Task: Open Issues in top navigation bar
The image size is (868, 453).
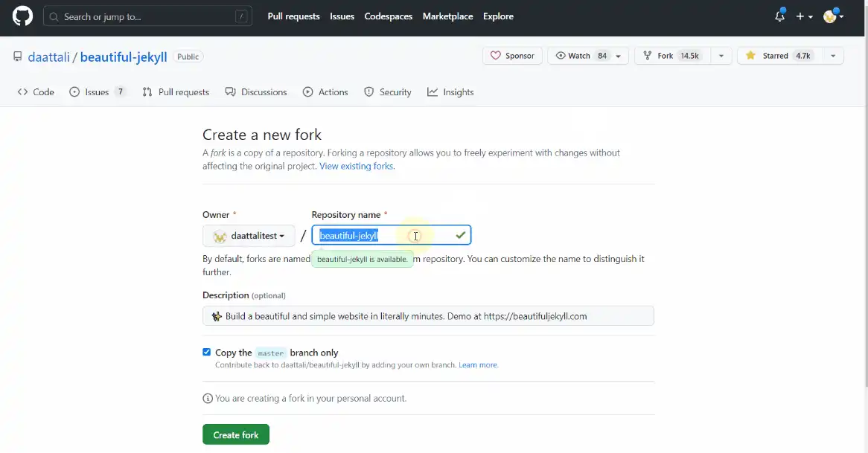Action: click(x=342, y=16)
